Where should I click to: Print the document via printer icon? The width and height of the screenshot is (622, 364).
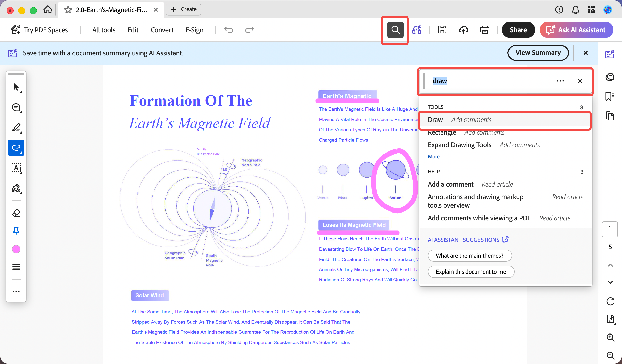click(485, 30)
